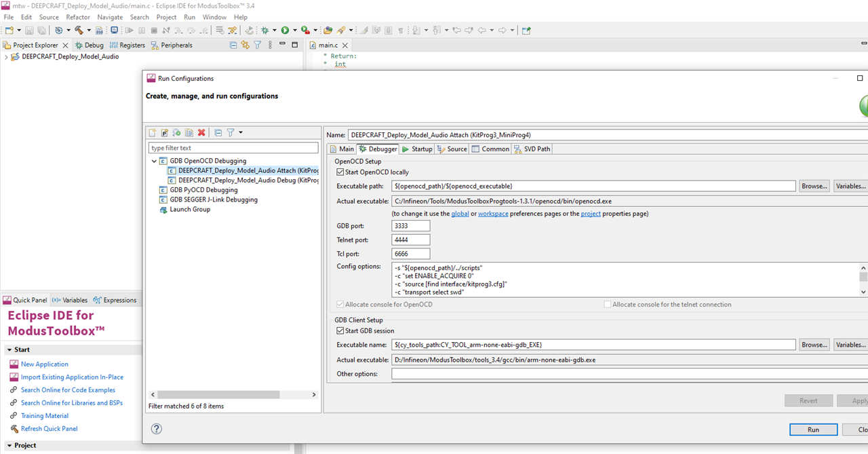Open filter dropdown arrow in configurations toolbar
The height and width of the screenshot is (454, 868).
240,132
